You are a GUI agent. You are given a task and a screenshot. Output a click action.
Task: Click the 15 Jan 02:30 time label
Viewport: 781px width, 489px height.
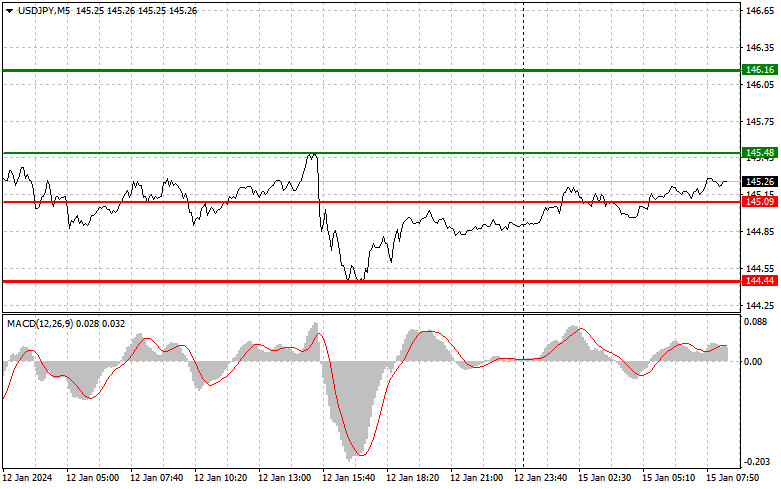point(604,478)
